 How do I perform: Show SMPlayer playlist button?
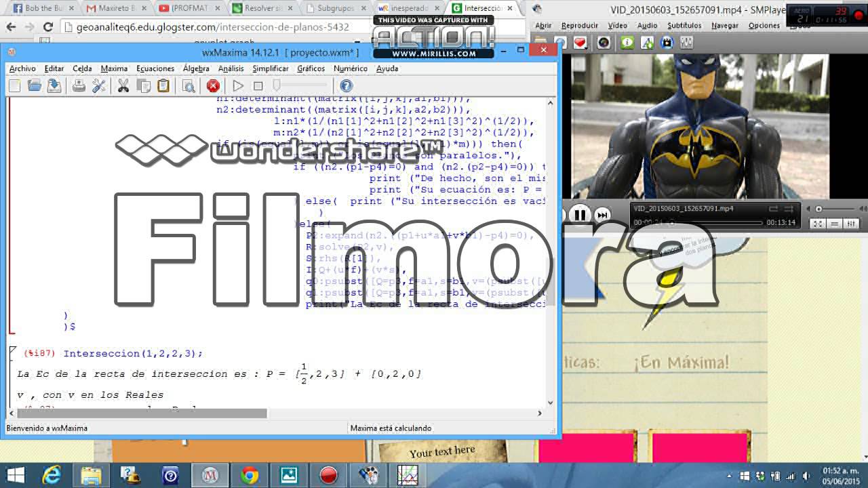[x=835, y=223]
